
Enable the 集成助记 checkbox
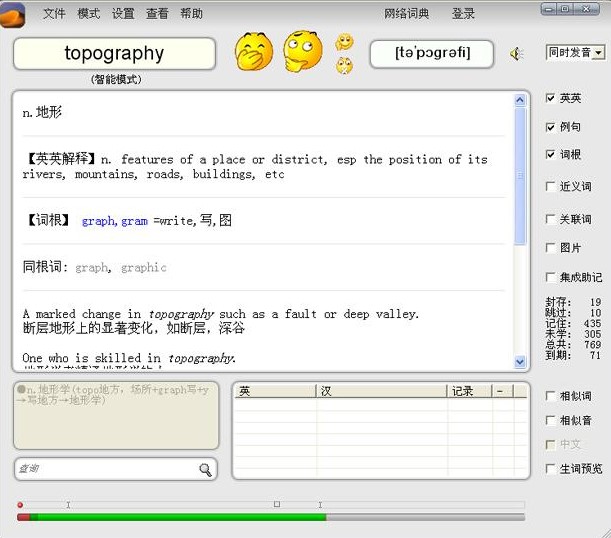[x=550, y=277]
